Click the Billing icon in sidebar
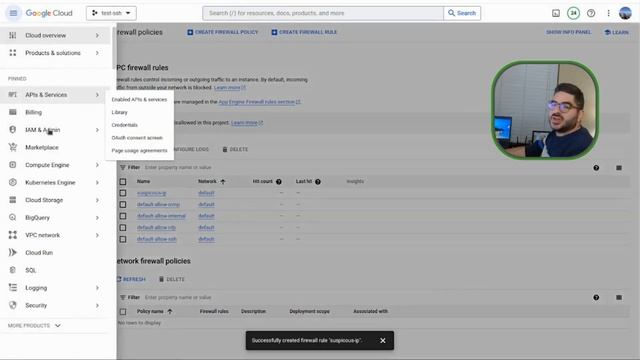The width and height of the screenshot is (640, 360). pyautogui.click(x=13, y=112)
